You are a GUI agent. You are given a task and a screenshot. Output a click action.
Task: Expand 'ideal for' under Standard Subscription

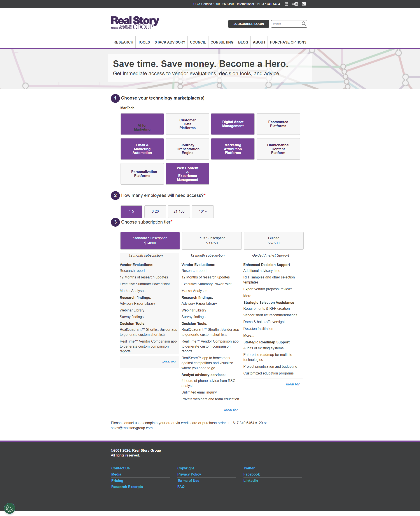click(169, 362)
